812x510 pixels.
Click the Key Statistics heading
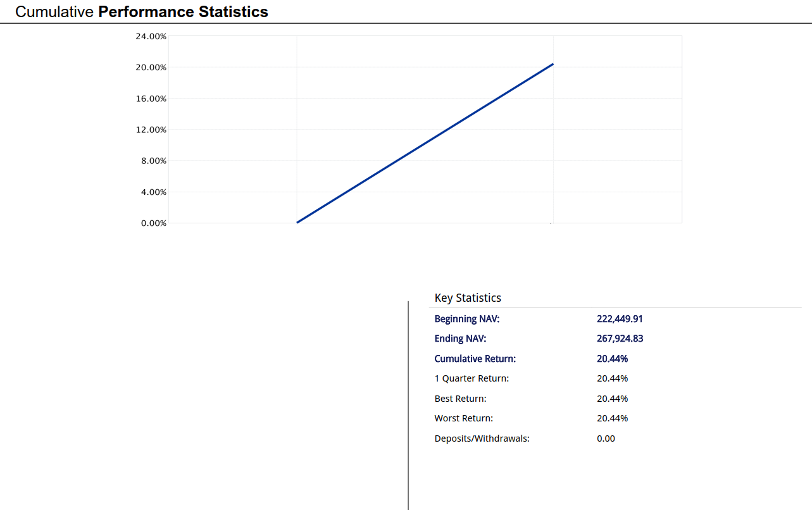click(x=468, y=298)
